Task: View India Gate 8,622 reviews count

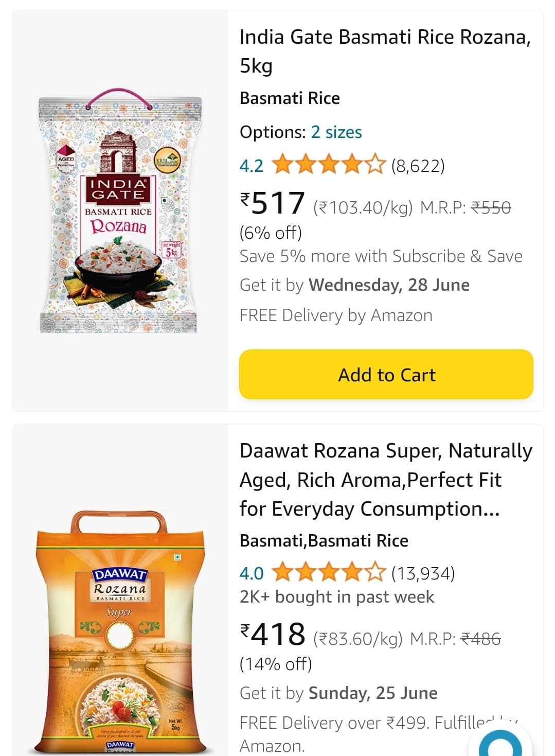Action: point(418,166)
